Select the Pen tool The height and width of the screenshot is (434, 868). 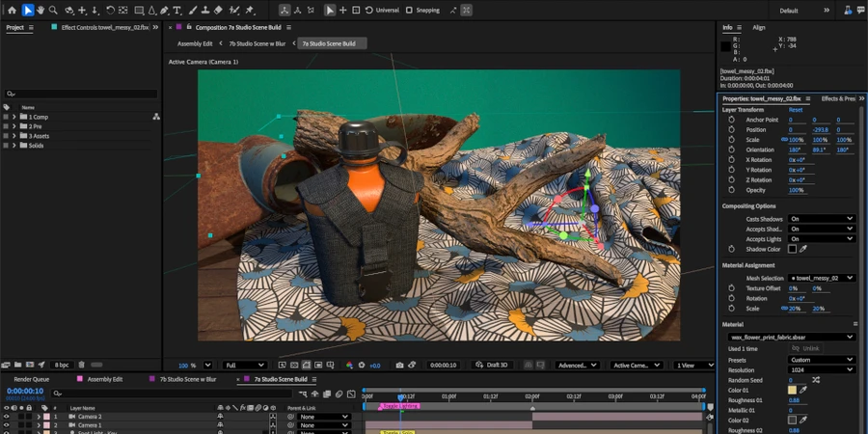(x=165, y=11)
